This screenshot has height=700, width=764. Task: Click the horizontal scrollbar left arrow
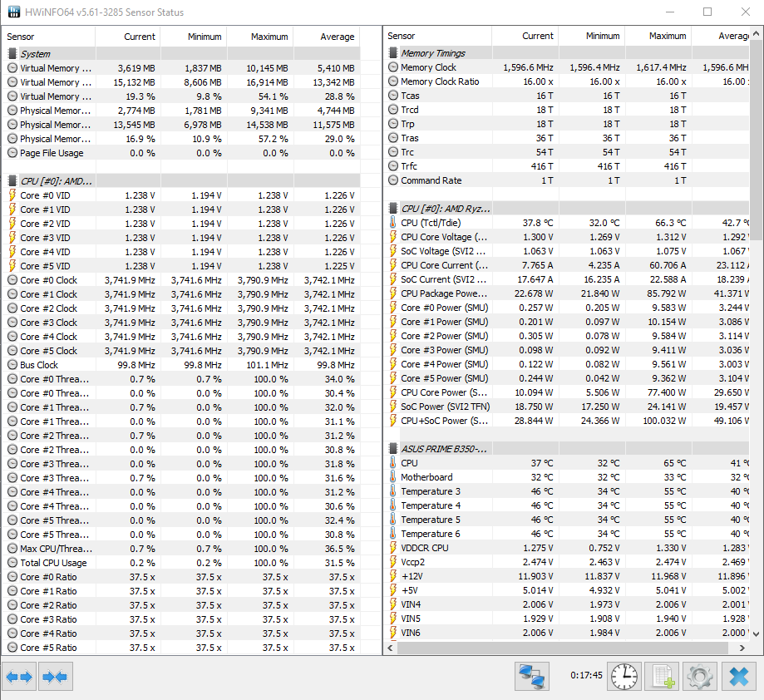pyautogui.click(x=390, y=648)
